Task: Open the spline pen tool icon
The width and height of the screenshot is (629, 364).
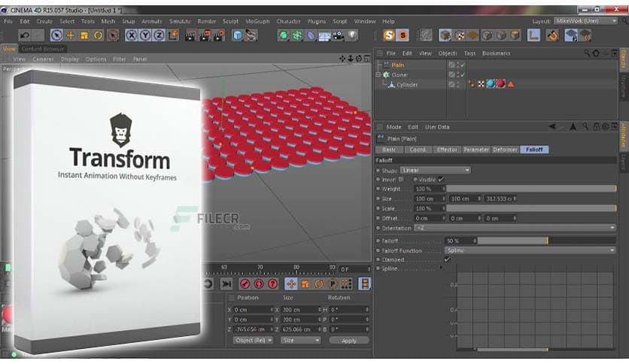Action: [251, 35]
